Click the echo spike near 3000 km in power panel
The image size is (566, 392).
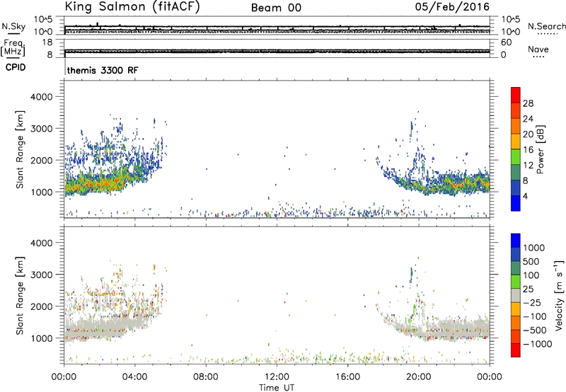pos(411,129)
